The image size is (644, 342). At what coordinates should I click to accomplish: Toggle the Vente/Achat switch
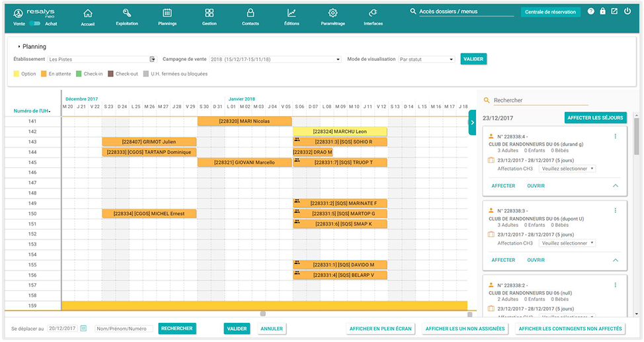click(34, 23)
